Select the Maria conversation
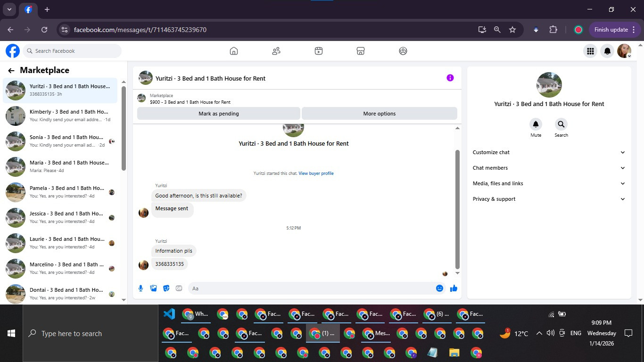 click(60, 166)
